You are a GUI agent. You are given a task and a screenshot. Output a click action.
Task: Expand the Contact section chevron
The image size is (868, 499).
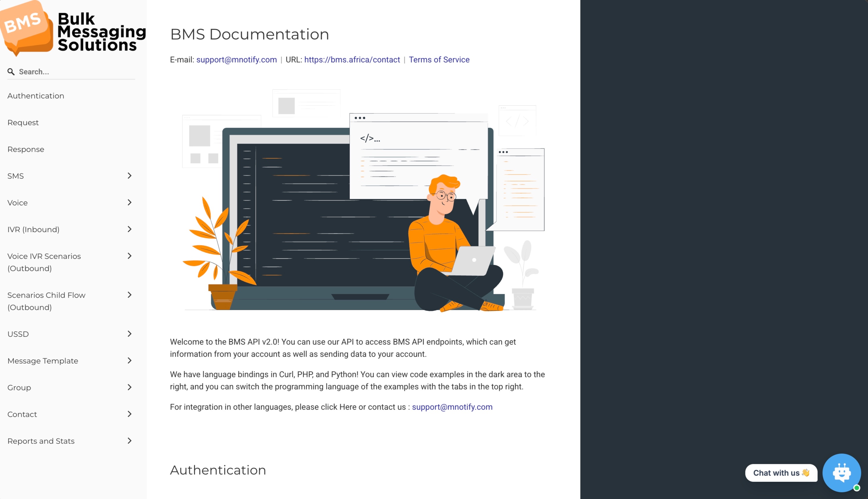tap(130, 414)
